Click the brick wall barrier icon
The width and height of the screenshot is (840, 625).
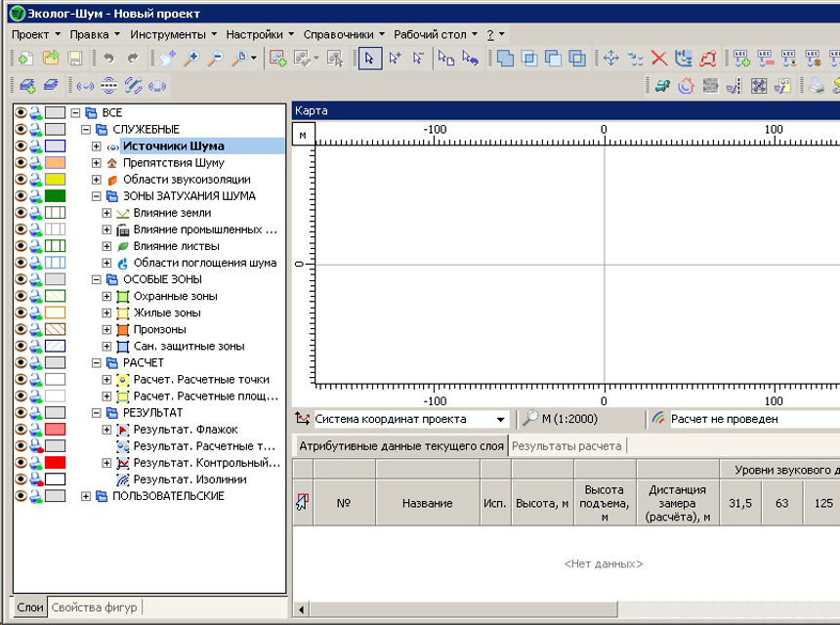click(710, 86)
